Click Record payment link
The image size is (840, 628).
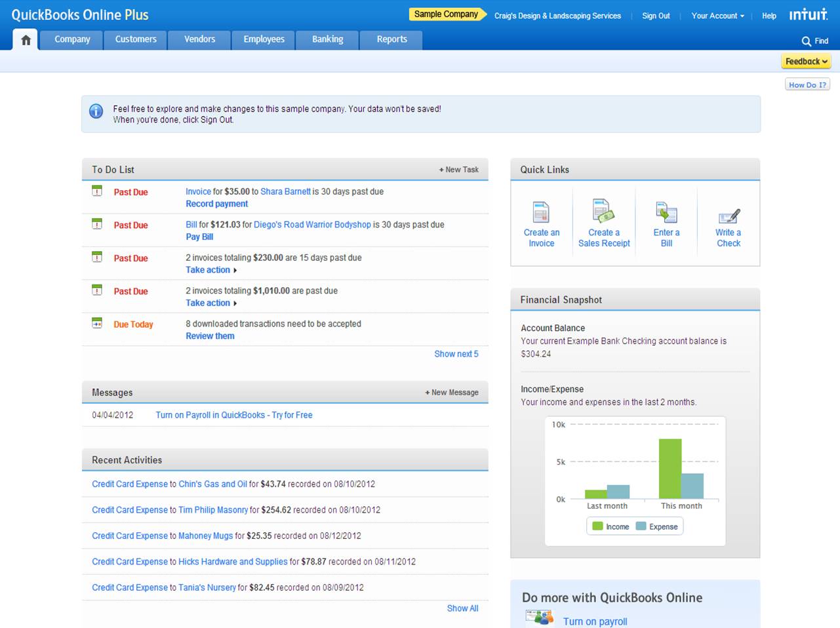click(x=216, y=204)
